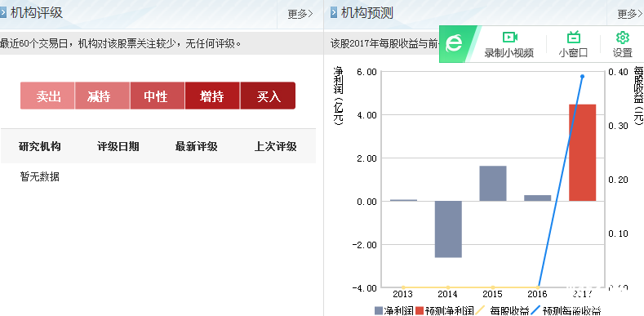Viewport: 644px width, 316px height.
Task: Open 更多 link in 机构评级 panel
Action: point(300,14)
